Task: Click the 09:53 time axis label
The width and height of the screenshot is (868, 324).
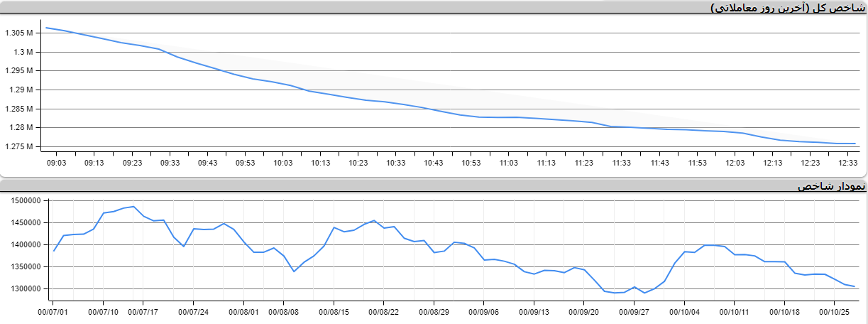Action: click(245, 163)
